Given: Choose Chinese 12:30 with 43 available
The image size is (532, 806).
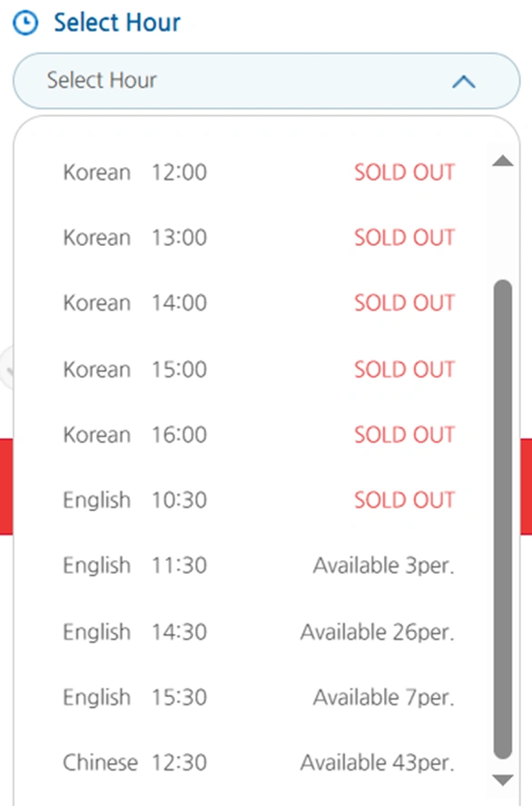Looking at the screenshot, I should pos(259,762).
